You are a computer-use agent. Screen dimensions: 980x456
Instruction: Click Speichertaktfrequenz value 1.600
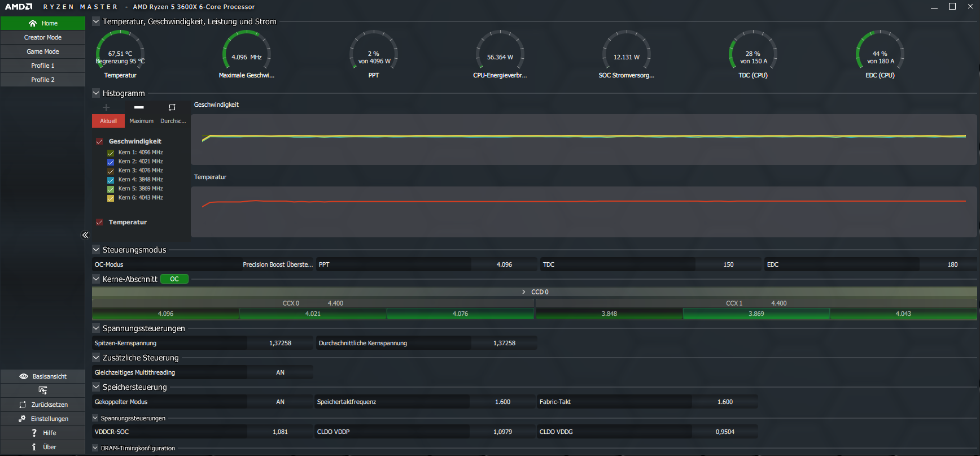[502, 402]
